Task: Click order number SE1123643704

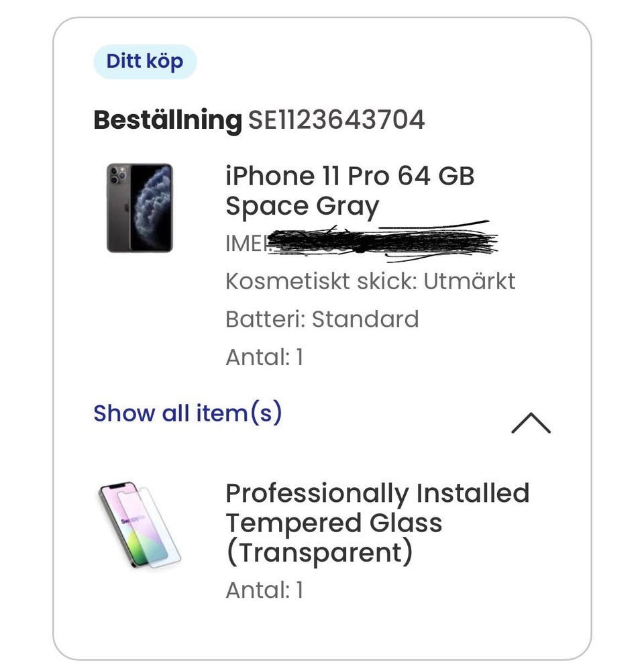Action: tap(337, 120)
